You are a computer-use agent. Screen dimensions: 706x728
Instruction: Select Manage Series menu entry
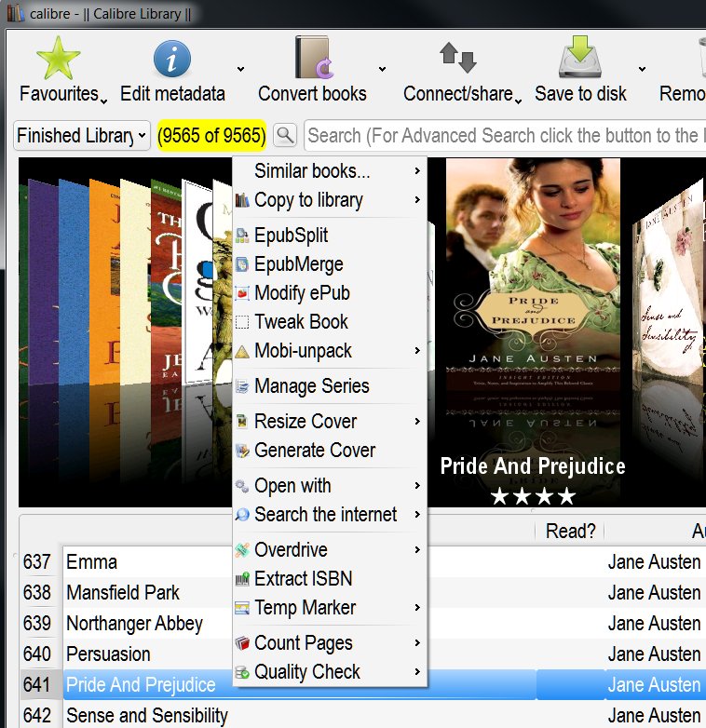click(x=330, y=385)
